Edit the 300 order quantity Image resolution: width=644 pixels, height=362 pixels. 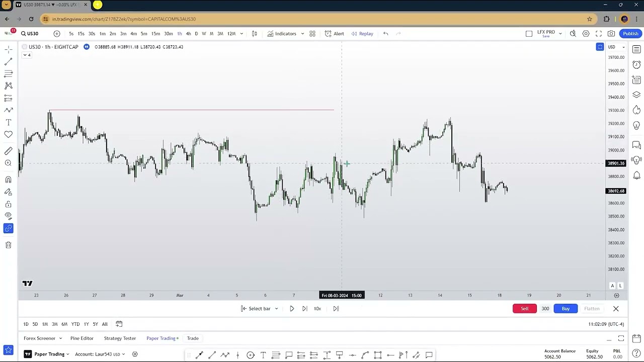point(545,309)
